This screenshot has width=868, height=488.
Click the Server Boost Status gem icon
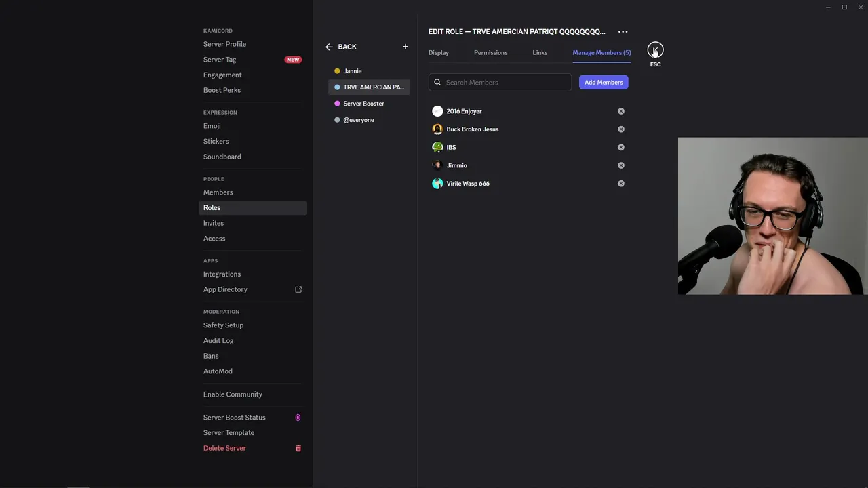pos(298,418)
